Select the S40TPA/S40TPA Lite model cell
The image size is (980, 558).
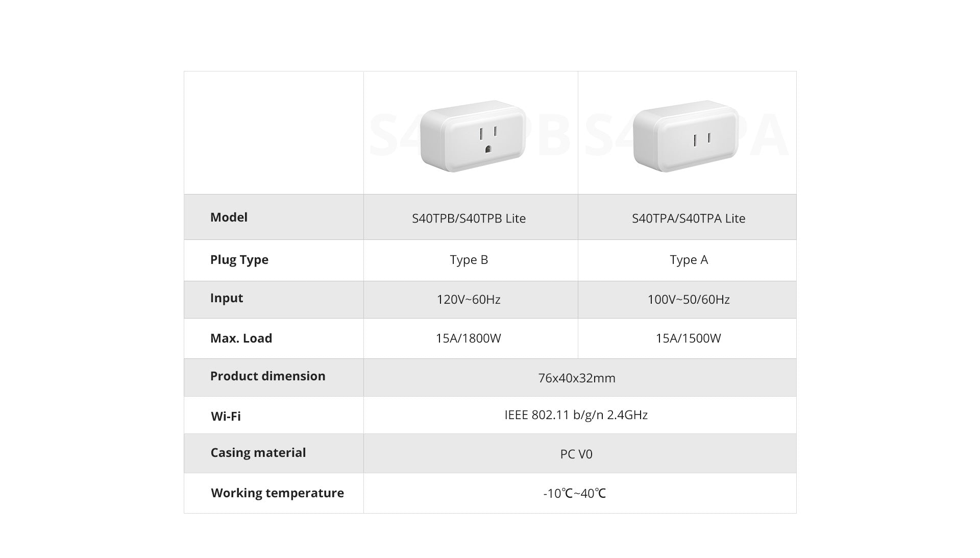688,218
